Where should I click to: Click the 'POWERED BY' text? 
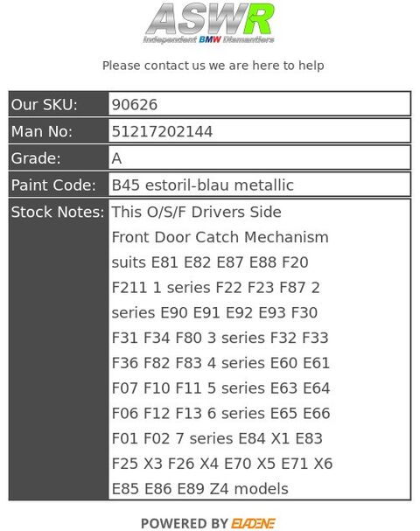[185, 523]
